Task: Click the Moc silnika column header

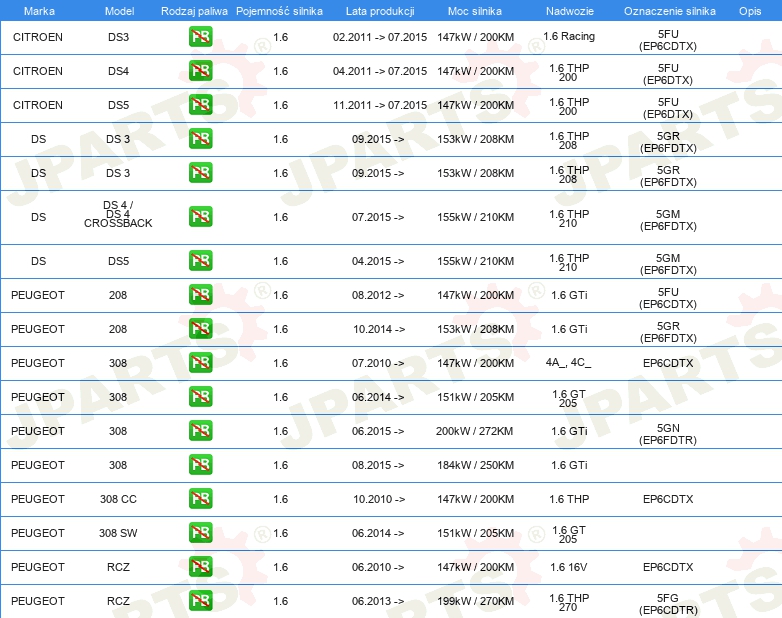Action: pyautogui.click(x=475, y=11)
